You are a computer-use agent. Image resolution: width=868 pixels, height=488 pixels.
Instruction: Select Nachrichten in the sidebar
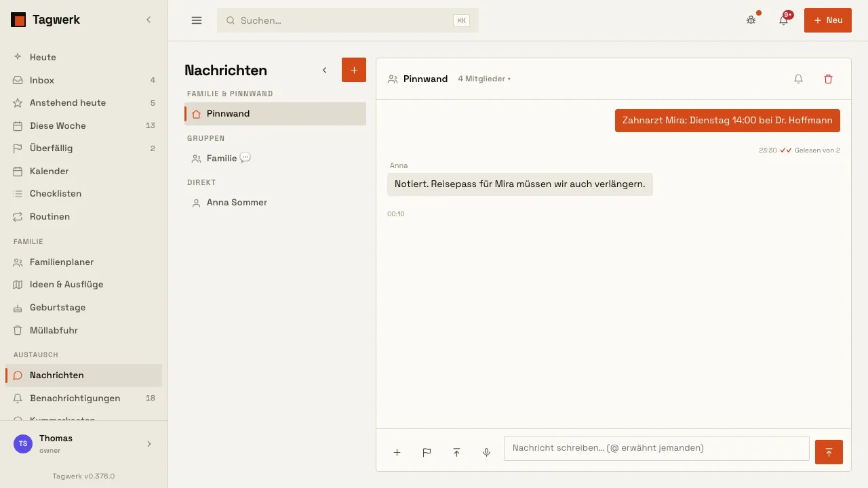tap(84, 375)
